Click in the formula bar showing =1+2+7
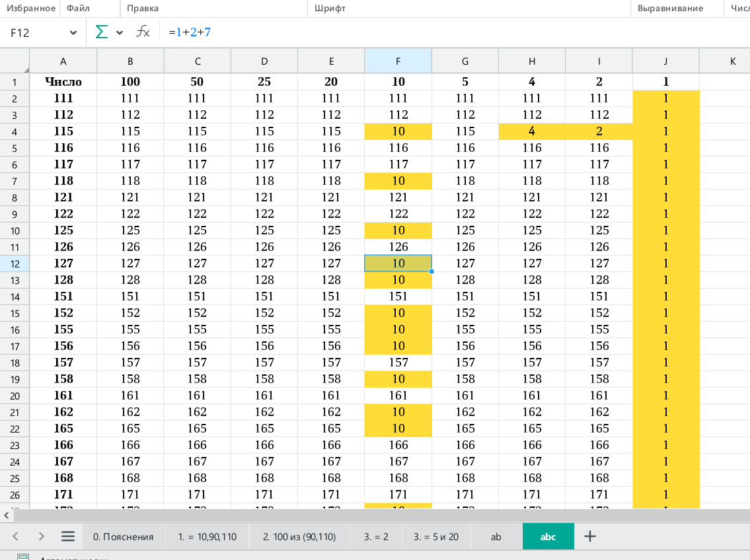750x560 pixels. [x=396, y=32]
